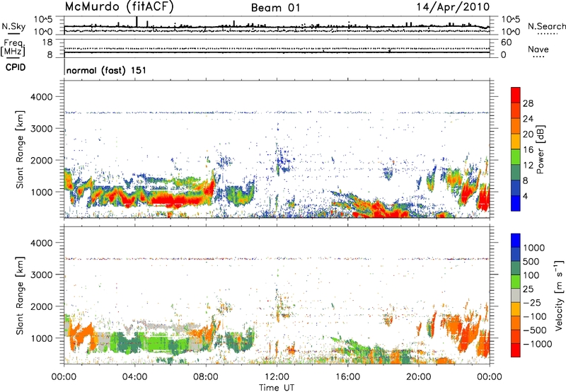
Task: Click the Power [dB] colorbar title
Action: pos(540,149)
